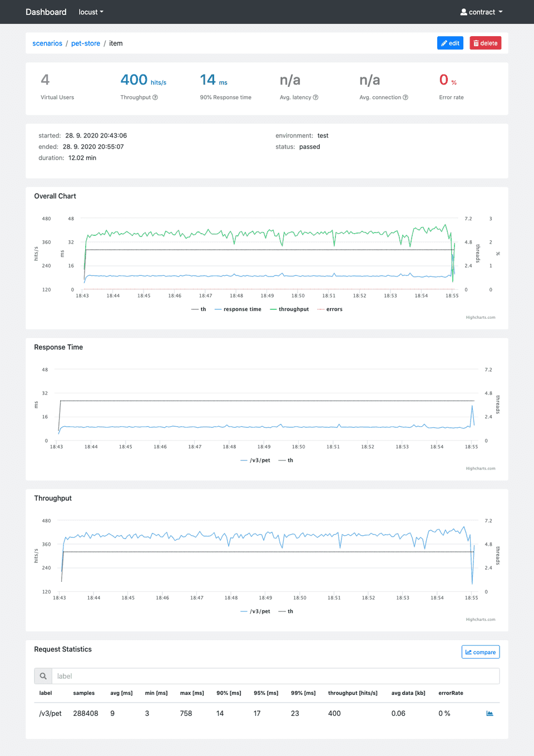Focus the label search input field

(x=275, y=676)
